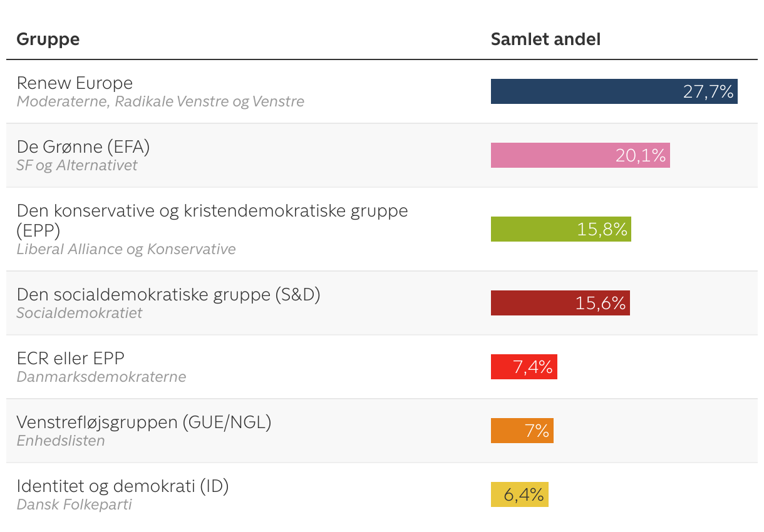The image size is (764, 532).
Task: Click the "Dansk Folkeparti" subtitle text
Action: pyautogui.click(x=75, y=504)
